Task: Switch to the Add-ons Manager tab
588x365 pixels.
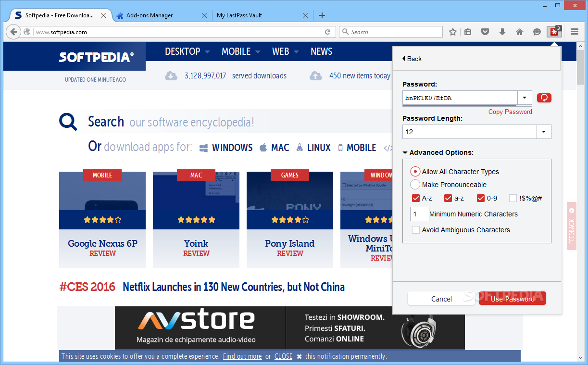Action: 162,15
